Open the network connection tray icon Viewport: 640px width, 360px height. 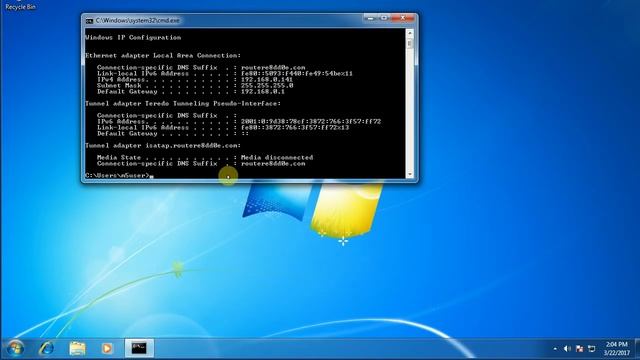[592, 349]
